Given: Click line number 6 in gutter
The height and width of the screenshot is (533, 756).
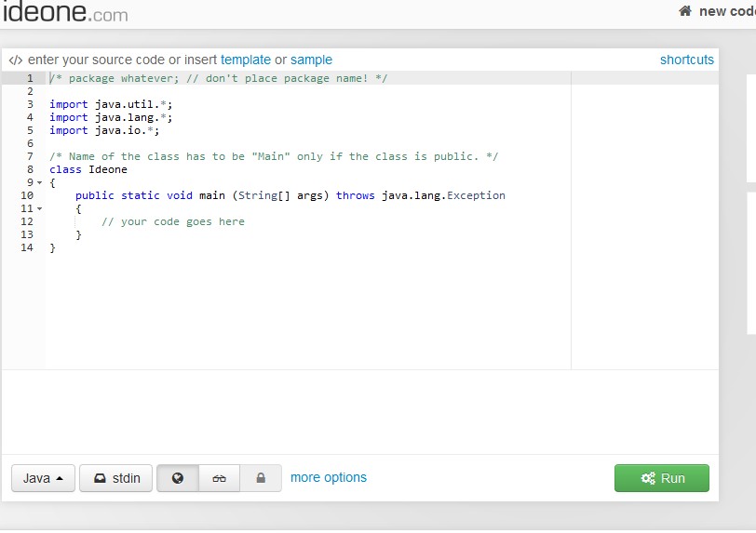Looking at the screenshot, I should 30,143.
